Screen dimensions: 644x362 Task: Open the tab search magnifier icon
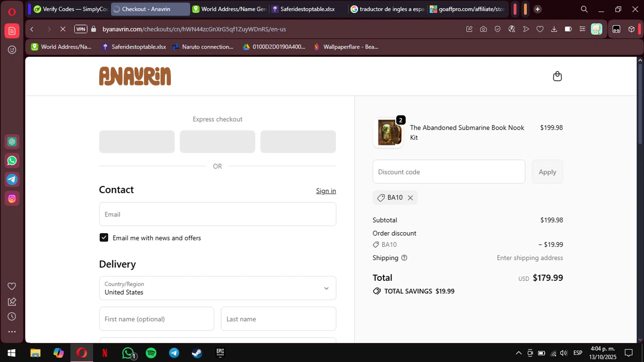click(584, 9)
